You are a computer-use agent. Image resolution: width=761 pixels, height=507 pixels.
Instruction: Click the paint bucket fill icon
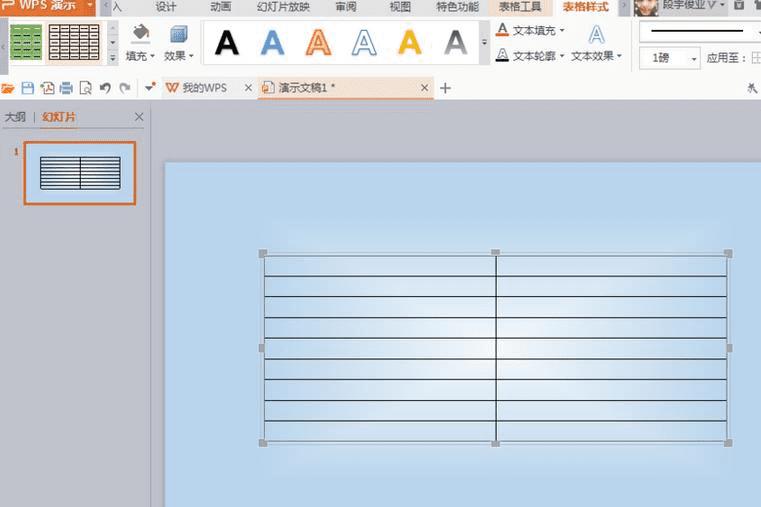[x=141, y=33]
